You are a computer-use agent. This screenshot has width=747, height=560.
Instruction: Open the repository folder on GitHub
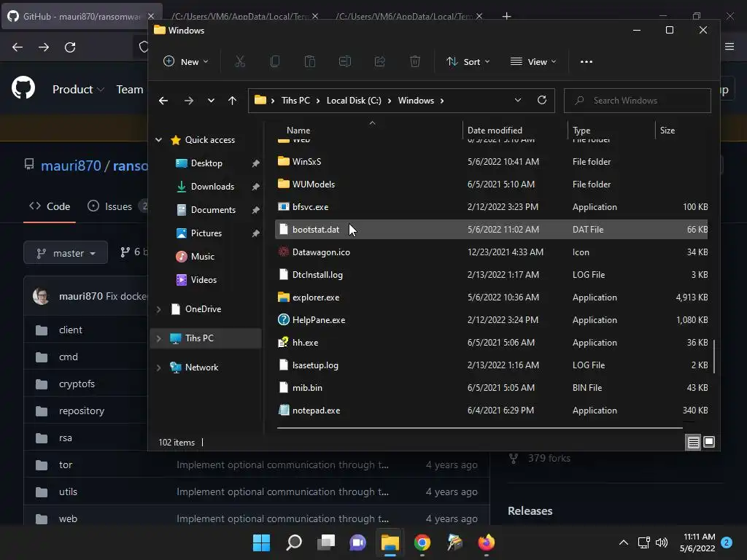click(82, 411)
